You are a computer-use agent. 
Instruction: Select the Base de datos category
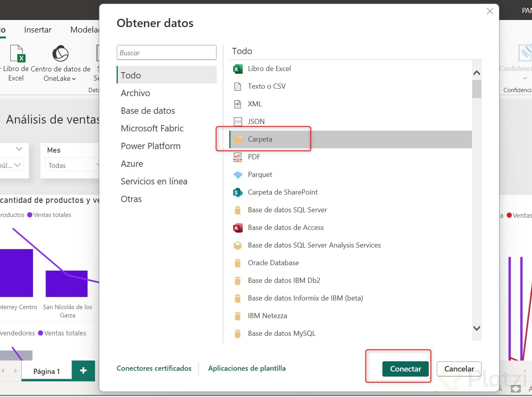148,111
